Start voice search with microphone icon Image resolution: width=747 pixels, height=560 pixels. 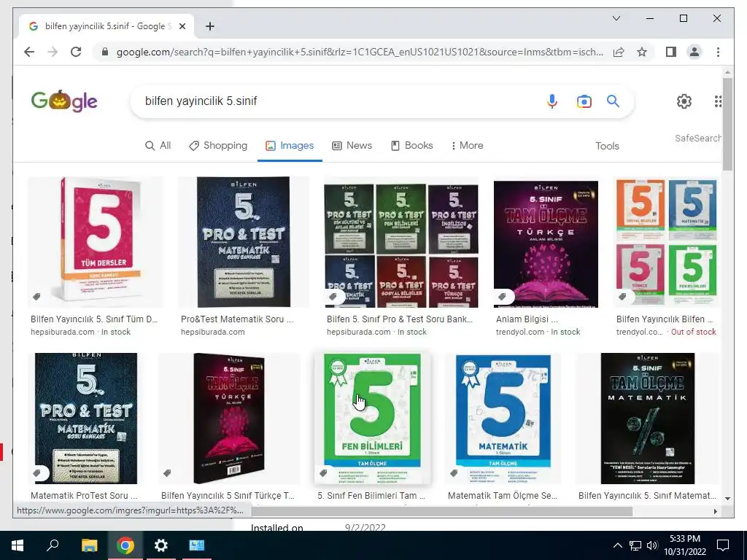coord(552,101)
